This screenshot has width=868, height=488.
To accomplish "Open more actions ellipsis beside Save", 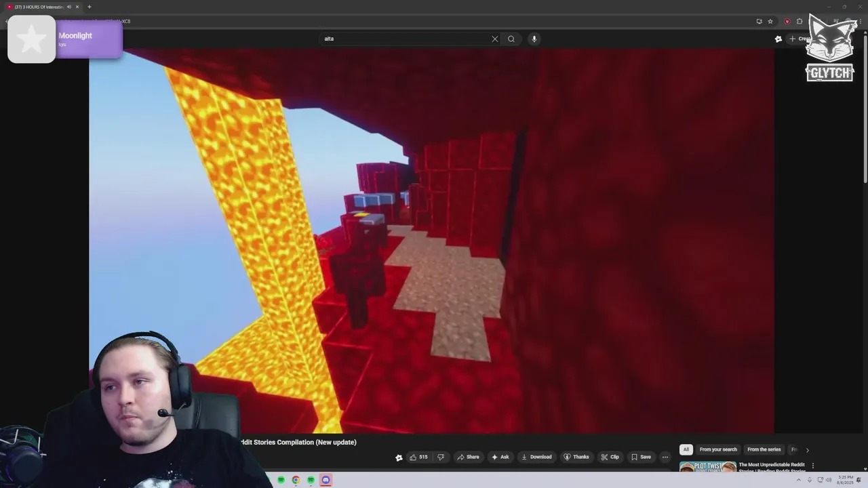I will click(665, 457).
